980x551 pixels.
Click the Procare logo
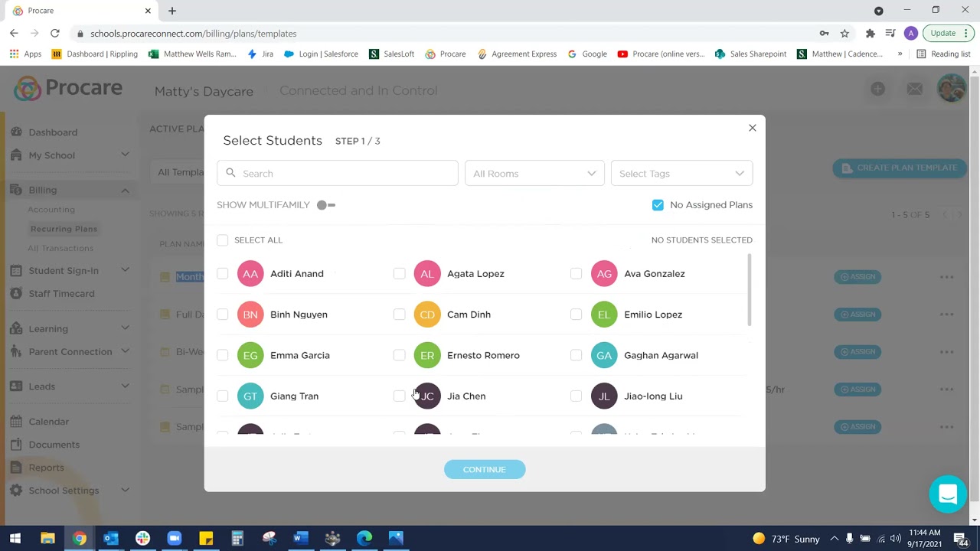(68, 88)
